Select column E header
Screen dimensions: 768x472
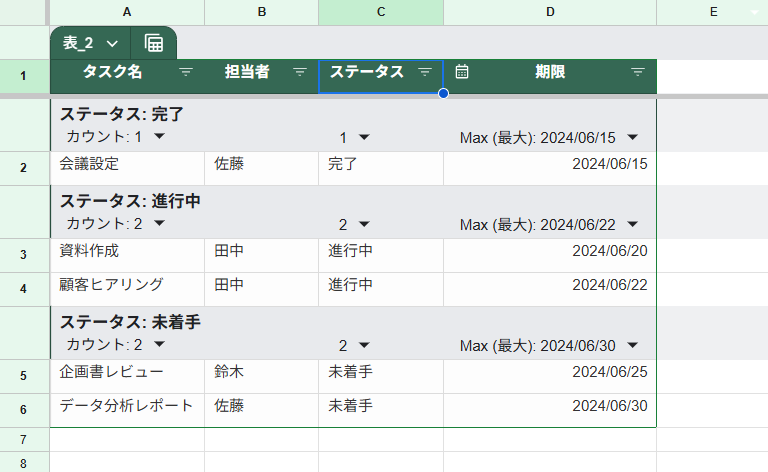tap(713, 12)
